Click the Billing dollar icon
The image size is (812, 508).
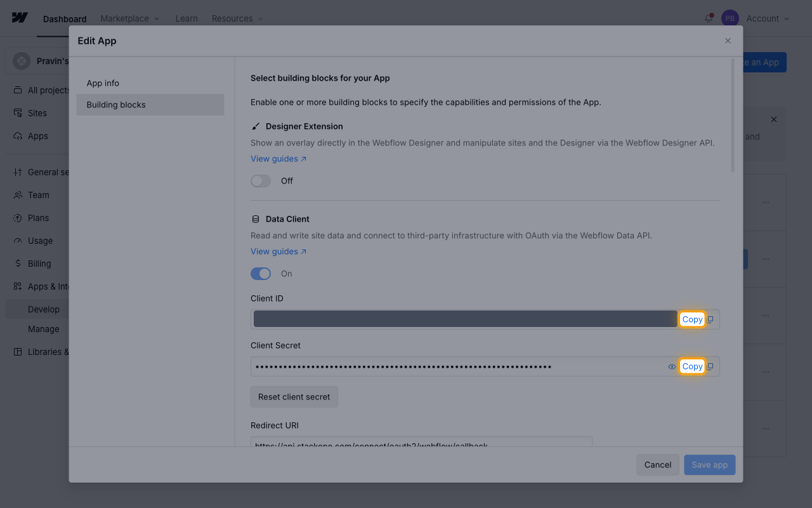coord(18,264)
